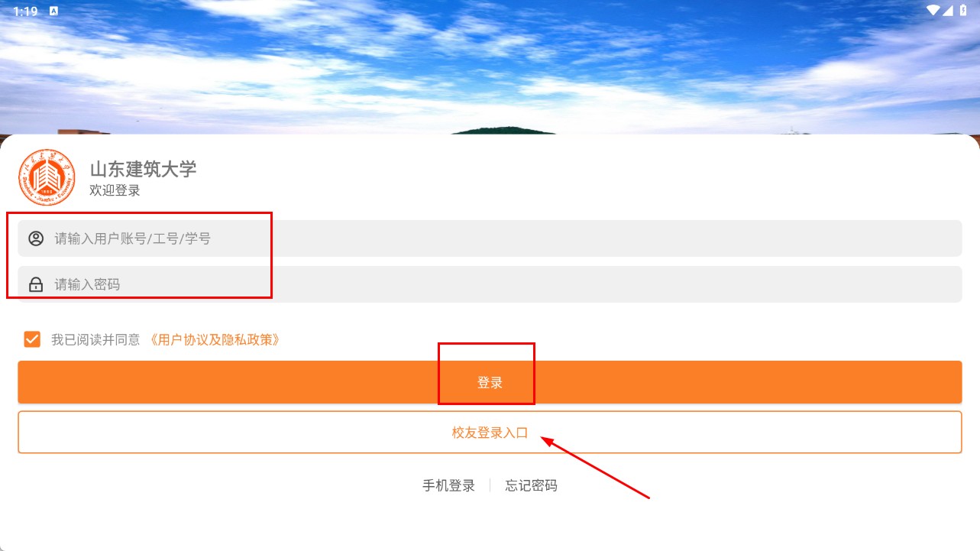Tap the Wi-Fi status icon
980x551 pixels.
click(933, 11)
